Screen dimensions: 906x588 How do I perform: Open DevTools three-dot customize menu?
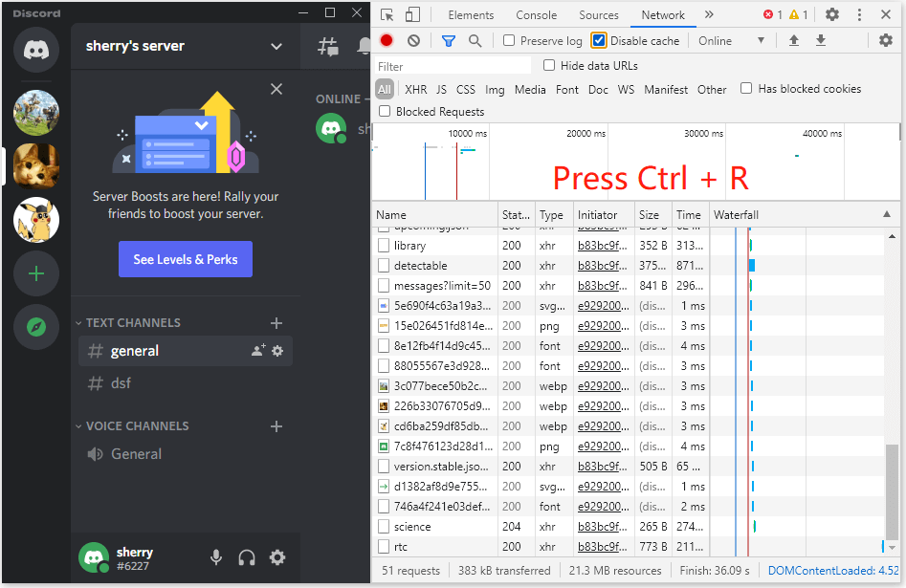tap(859, 15)
